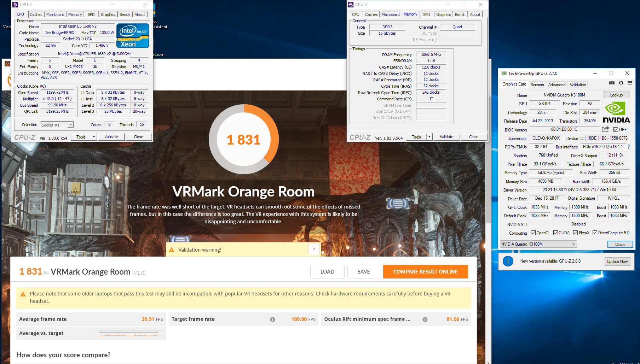This screenshot has width=640, height=364.
Task: Toggle the OpenCL checkbox
Action: (533, 233)
